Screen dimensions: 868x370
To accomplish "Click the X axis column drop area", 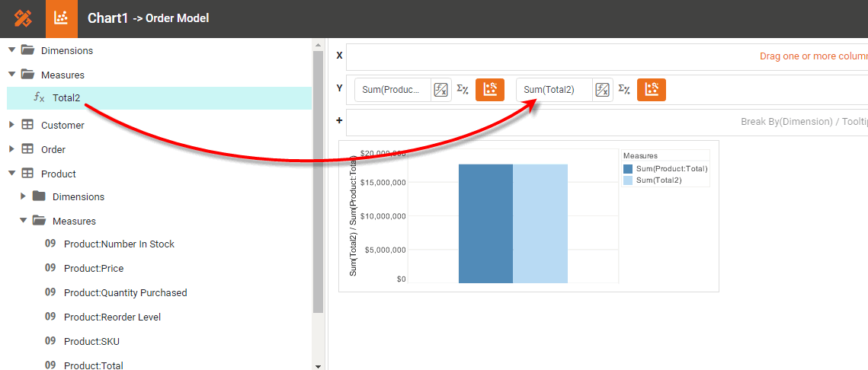I will pyautogui.click(x=607, y=56).
